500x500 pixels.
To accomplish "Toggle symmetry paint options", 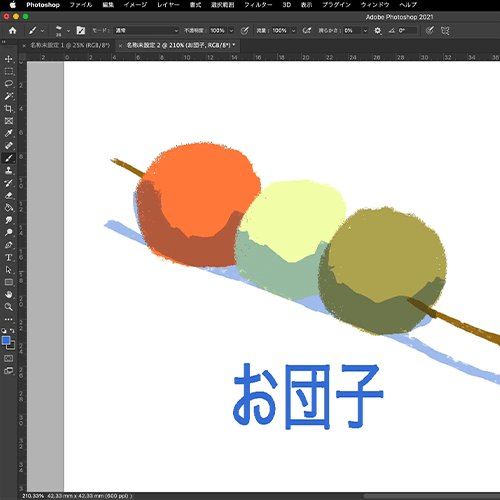I will point(445,31).
